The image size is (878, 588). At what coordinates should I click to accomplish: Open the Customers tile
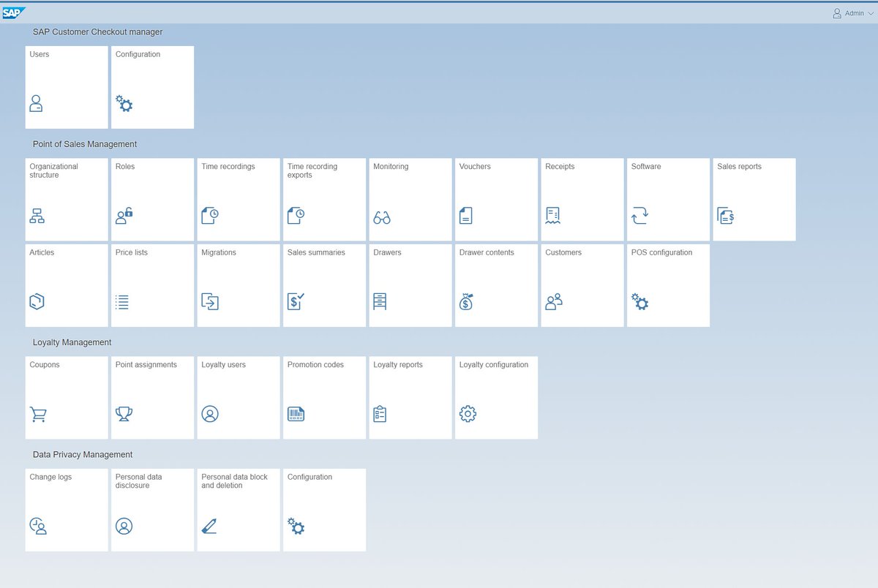[x=582, y=286]
